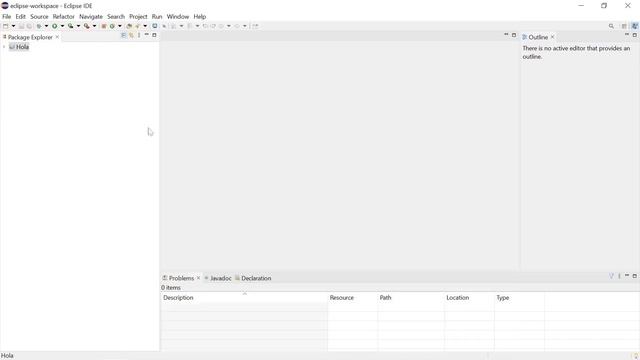
Task: Open the Window menu
Action: 178,17
